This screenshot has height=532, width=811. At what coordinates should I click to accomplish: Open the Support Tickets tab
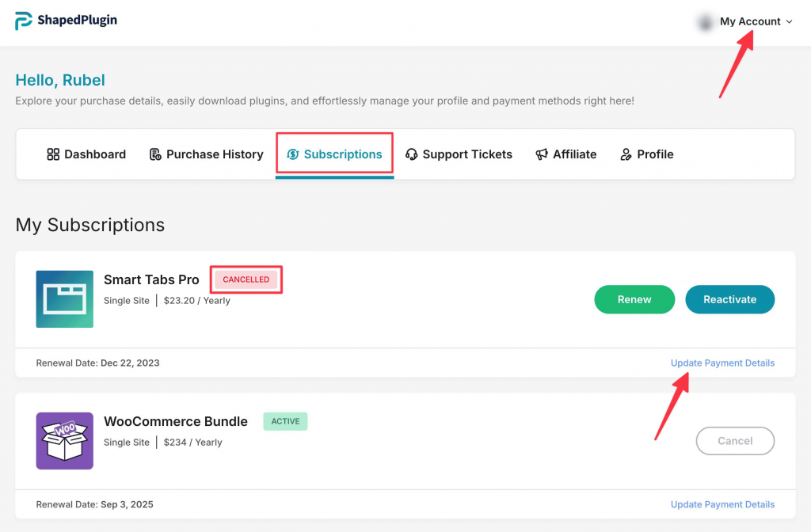459,154
